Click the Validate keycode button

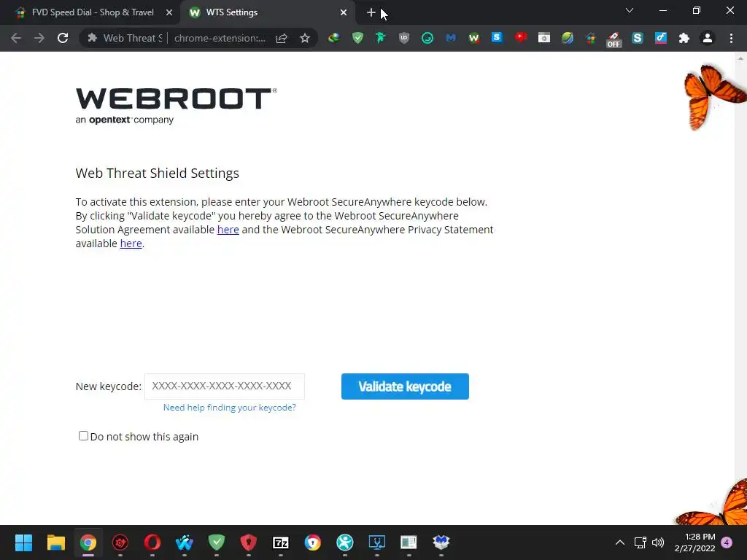[405, 386]
